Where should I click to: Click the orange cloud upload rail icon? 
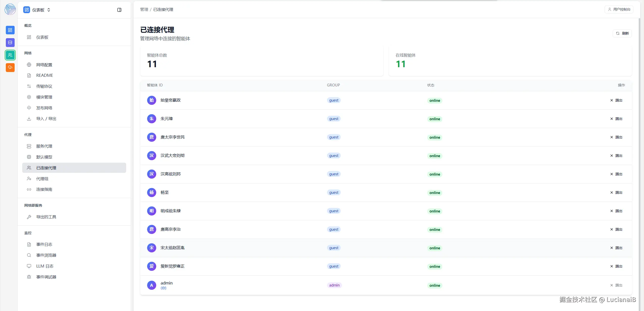[10, 67]
